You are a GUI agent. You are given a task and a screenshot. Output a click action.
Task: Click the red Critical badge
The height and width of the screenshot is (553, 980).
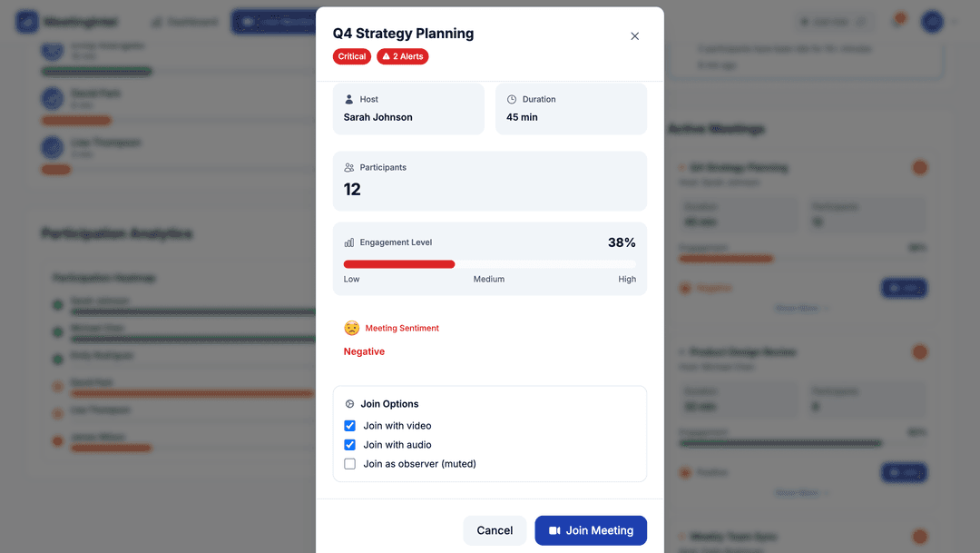[x=352, y=56]
